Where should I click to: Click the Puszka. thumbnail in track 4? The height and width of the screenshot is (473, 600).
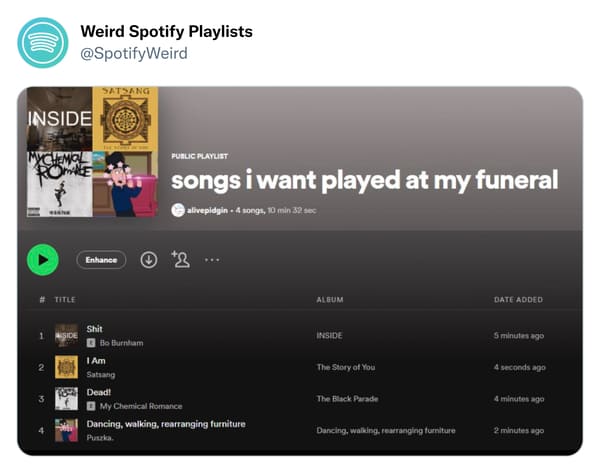tap(66, 430)
